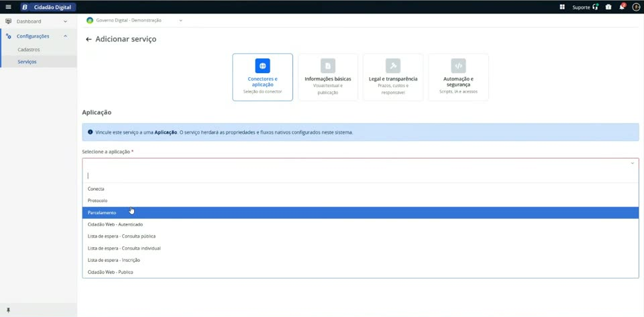The image size is (644, 317).
Task: Click the Dashboard monitor icon
Action: pos(8,21)
